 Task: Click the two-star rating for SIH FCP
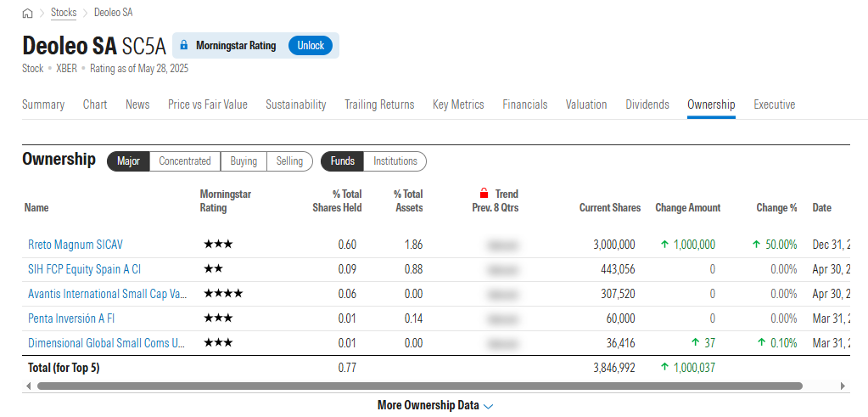213,269
